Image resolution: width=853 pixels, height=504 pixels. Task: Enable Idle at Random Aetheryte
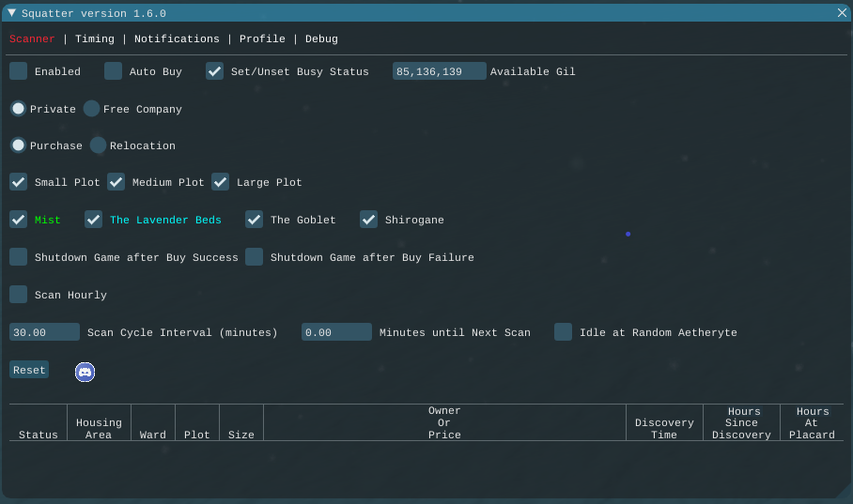[563, 332]
